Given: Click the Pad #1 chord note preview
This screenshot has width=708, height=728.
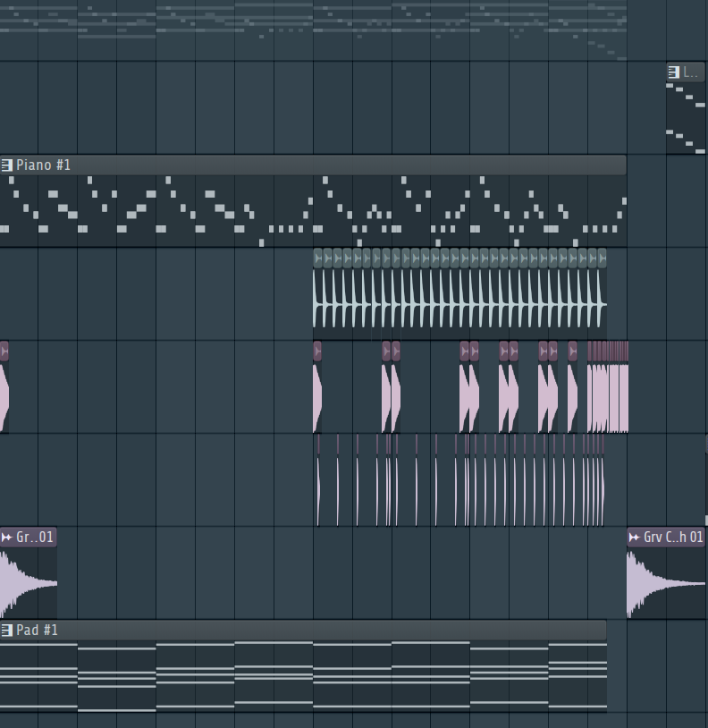Looking at the screenshot, I should [303, 675].
